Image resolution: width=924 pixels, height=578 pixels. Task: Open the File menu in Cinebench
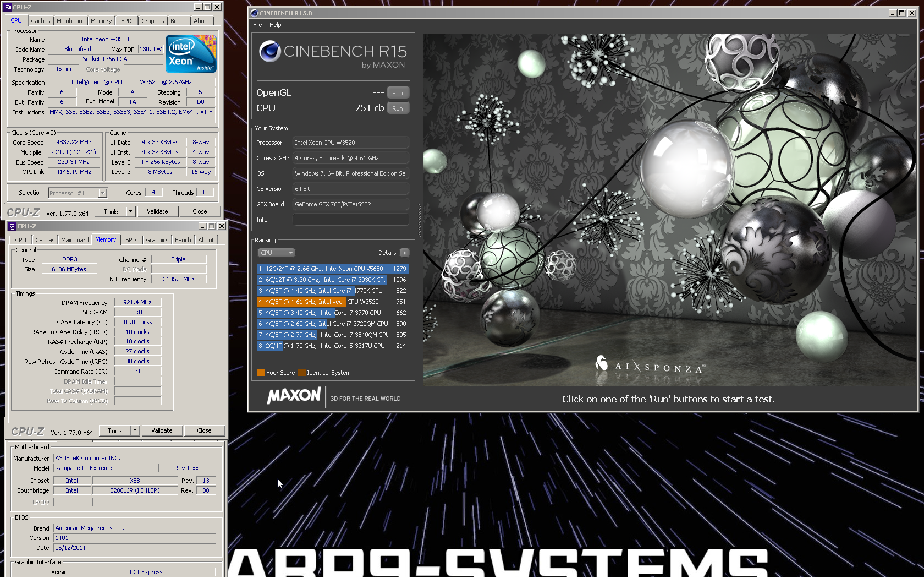click(x=257, y=25)
